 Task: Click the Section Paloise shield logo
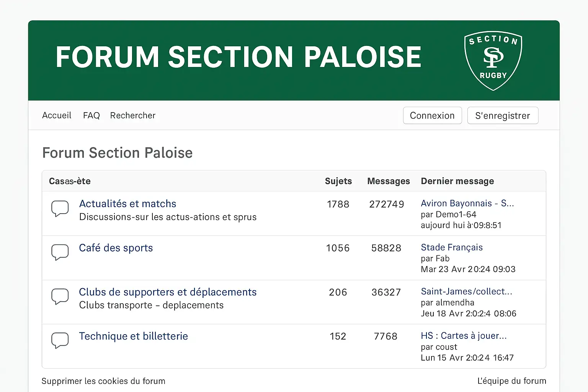493,60
